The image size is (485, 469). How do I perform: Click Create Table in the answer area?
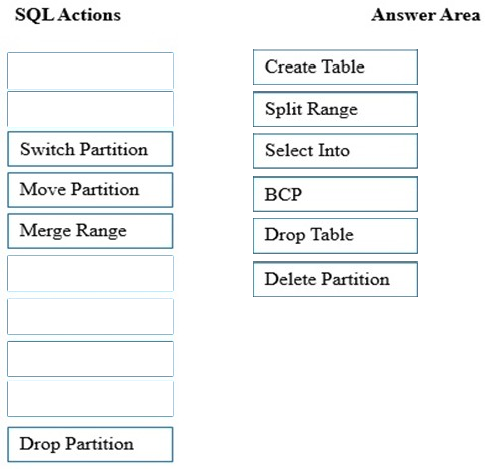tap(335, 67)
